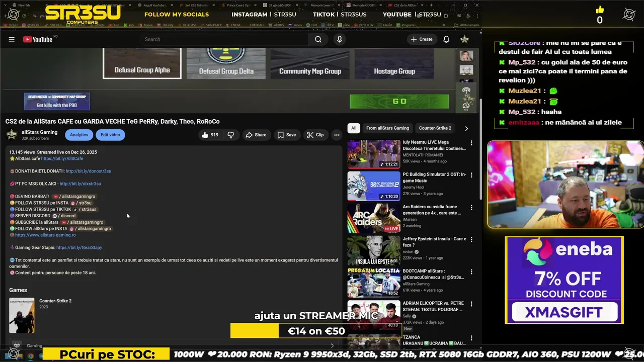Like the video showing 919 likes
Viewport: 644px width, 362px height.
[210, 135]
